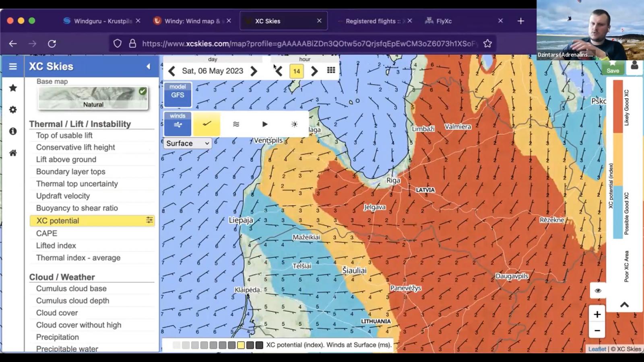This screenshot has width=644, height=362.
Task: Open the Surface wind level dropdown
Action: pos(188,143)
